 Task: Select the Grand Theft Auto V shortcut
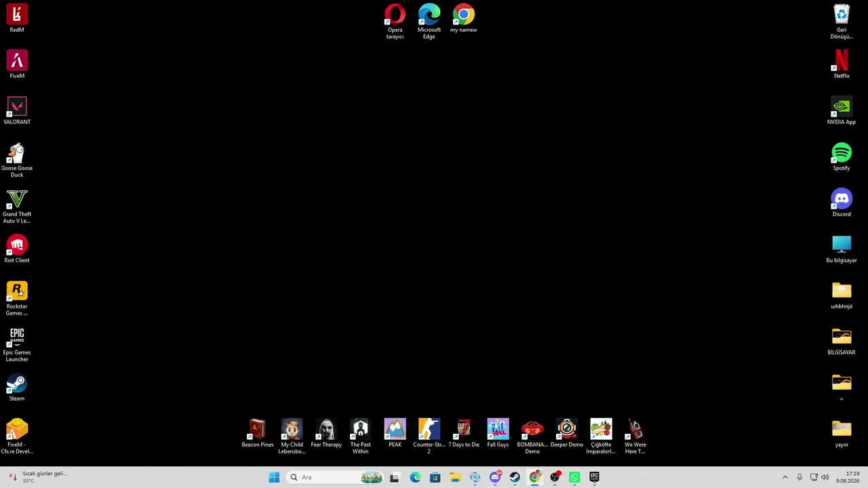pyautogui.click(x=17, y=206)
